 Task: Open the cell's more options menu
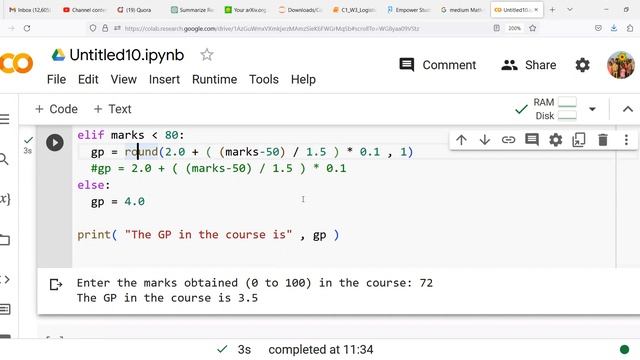click(626, 140)
